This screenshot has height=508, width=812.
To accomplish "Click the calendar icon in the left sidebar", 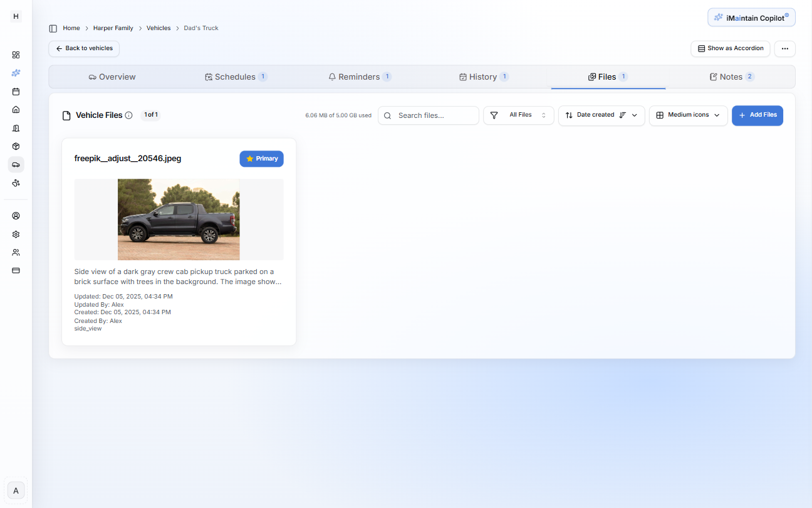I will pyautogui.click(x=16, y=92).
